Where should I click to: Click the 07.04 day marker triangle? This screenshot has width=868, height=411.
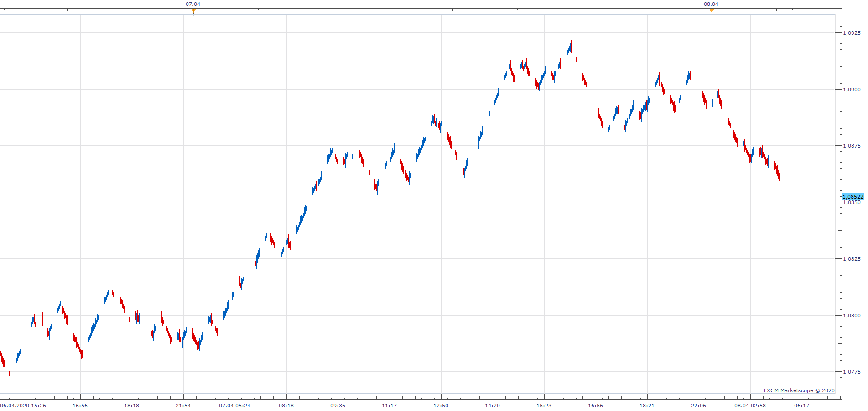tap(193, 11)
